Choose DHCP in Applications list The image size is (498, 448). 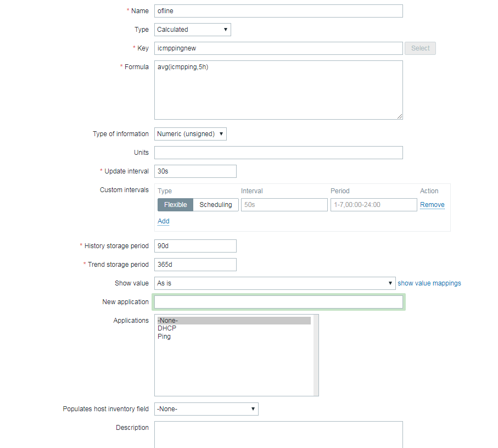coord(167,328)
